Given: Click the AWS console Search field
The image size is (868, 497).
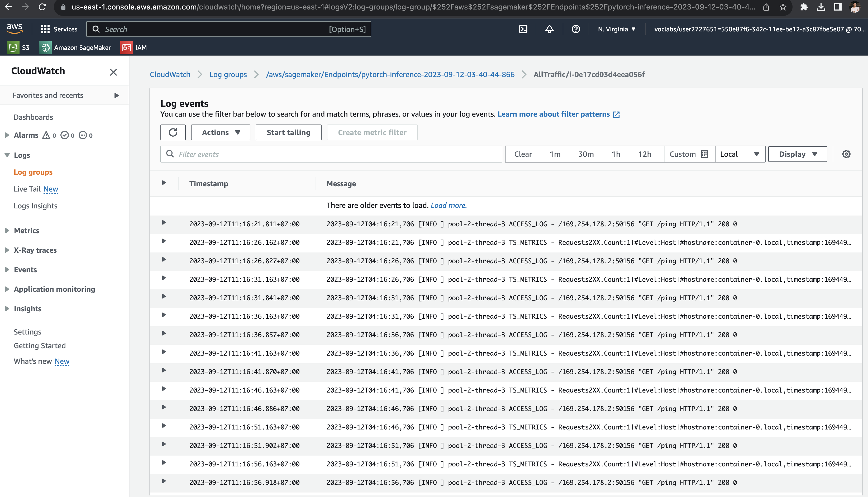Looking at the screenshot, I should tap(228, 29).
